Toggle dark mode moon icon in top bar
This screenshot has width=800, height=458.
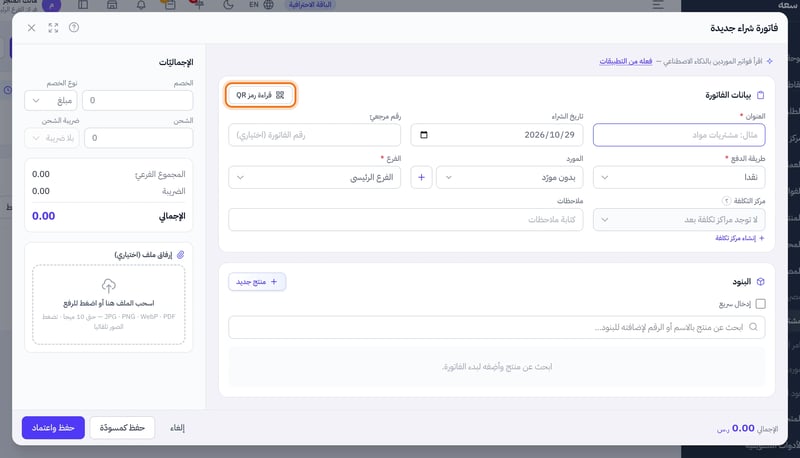coord(228,5)
